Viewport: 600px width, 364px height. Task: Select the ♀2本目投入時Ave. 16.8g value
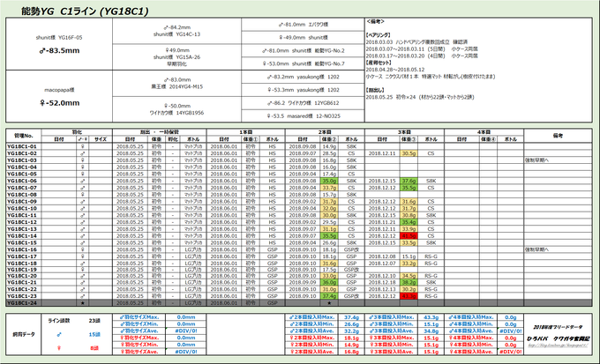(x=351, y=352)
